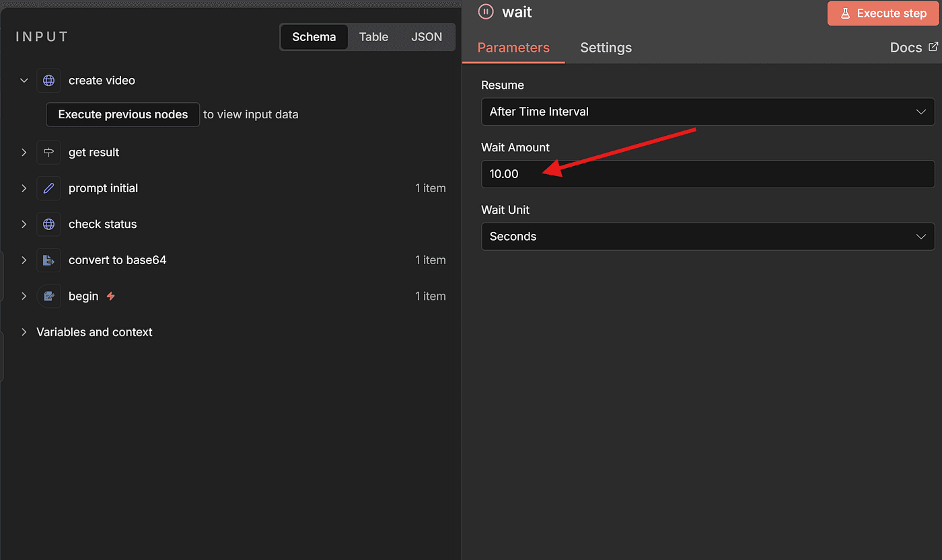The image size is (942, 560).
Task: Open the Settings tab
Action: 606,48
